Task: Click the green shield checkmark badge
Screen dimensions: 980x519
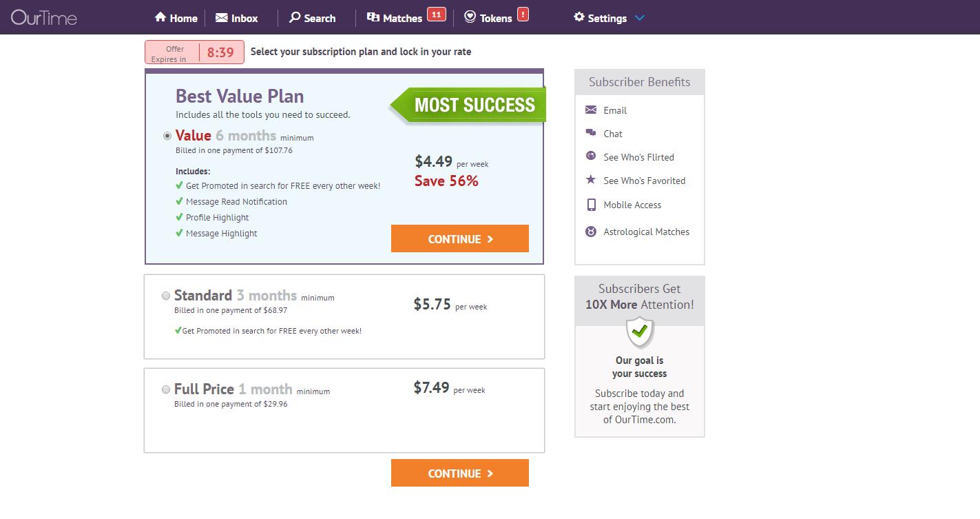Action: tap(640, 333)
